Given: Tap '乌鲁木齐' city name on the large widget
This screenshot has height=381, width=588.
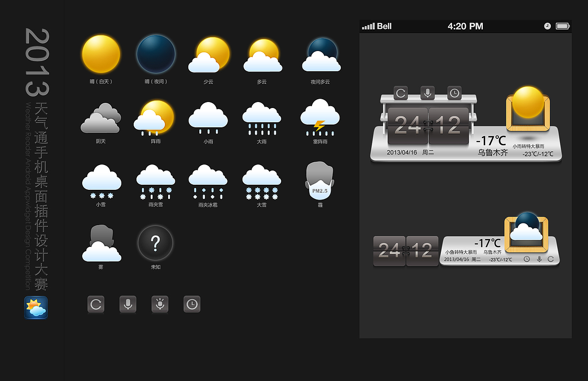Looking at the screenshot, I should click(x=493, y=153).
